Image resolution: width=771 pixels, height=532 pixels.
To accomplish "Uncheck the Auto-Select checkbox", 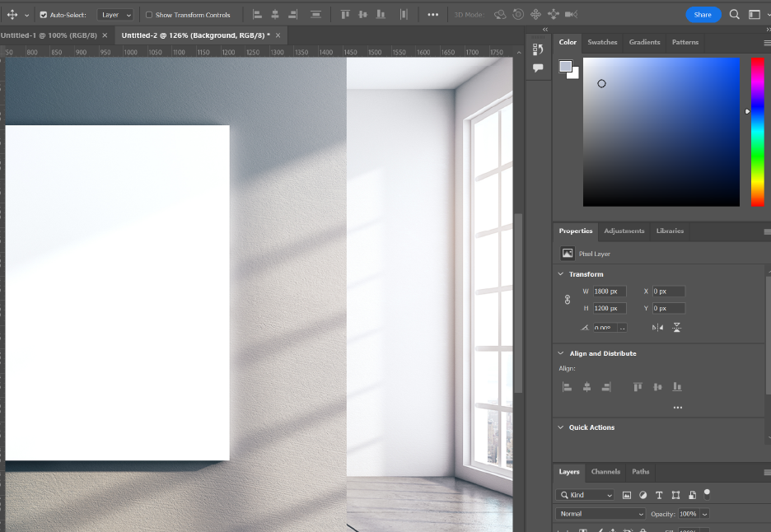I will (x=44, y=15).
